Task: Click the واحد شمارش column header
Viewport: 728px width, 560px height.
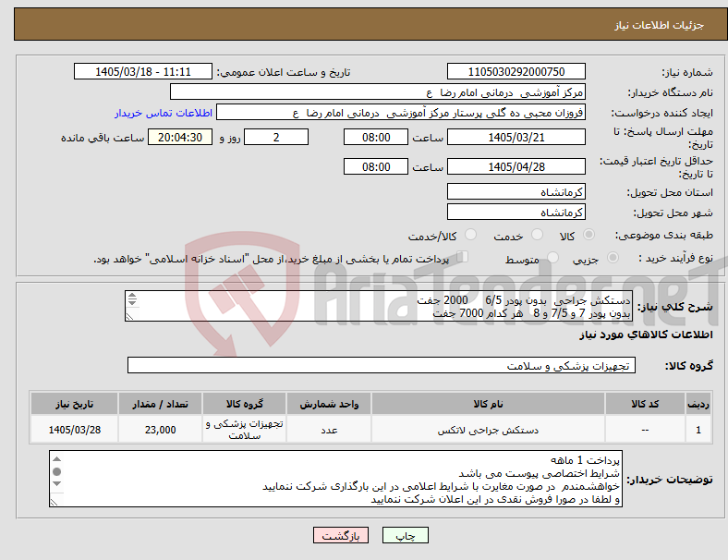Action: point(329,404)
